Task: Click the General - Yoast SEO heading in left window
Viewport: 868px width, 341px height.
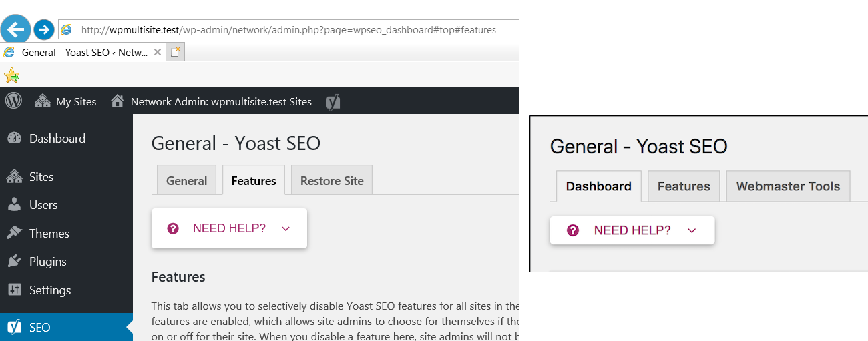Action: tap(236, 143)
